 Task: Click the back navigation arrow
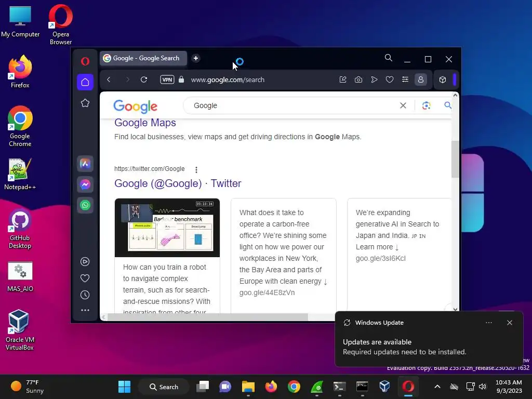[109, 79]
